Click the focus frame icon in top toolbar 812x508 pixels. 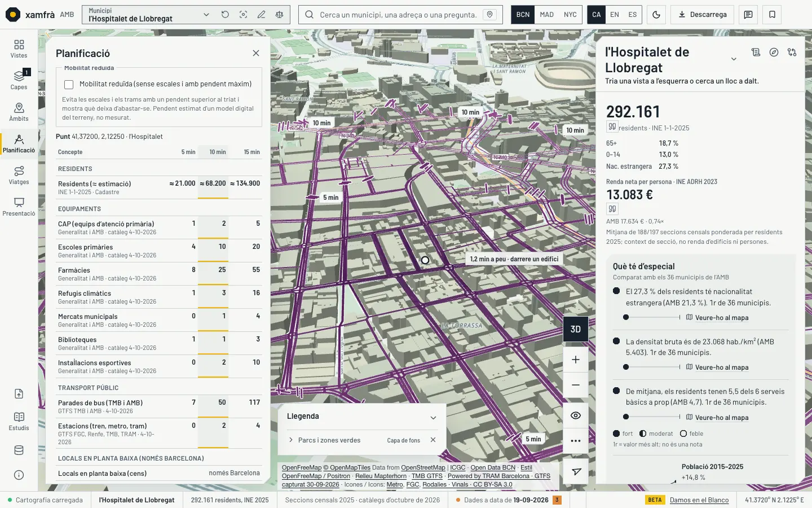[243, 15]
